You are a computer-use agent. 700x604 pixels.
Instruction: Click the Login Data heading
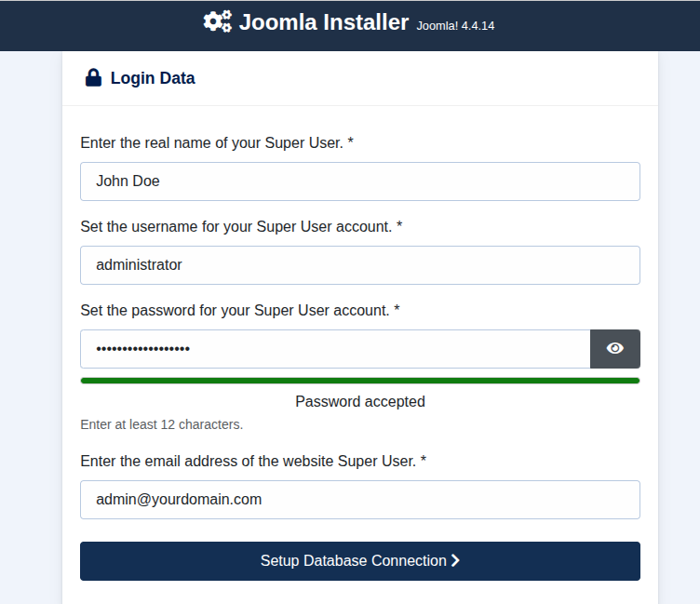pyautogui.click(x=153, y=78)
